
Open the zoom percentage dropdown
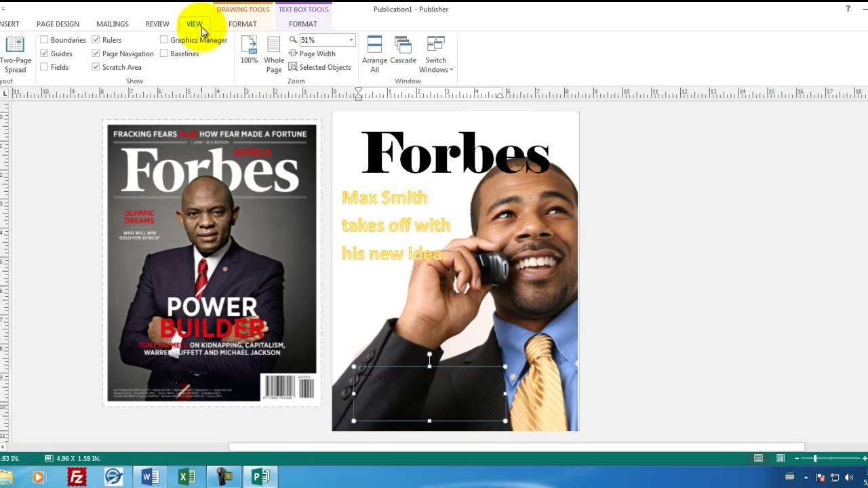pos(351,40)
